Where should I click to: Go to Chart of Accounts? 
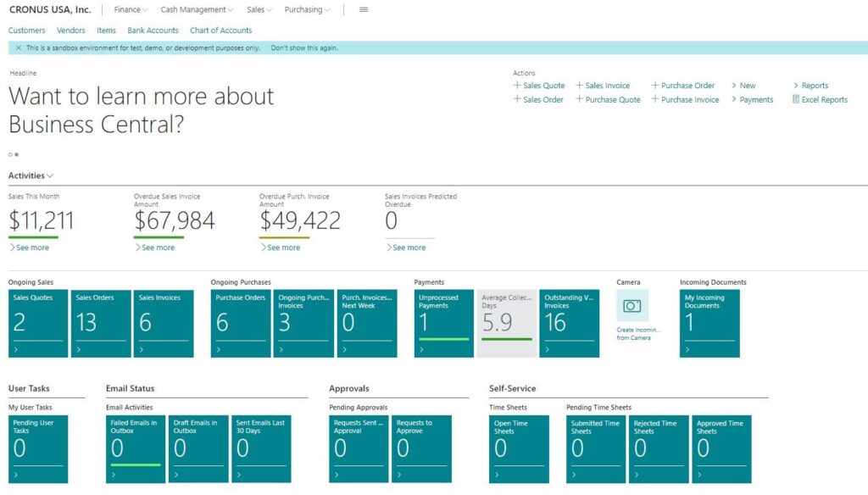pos(221,31)
